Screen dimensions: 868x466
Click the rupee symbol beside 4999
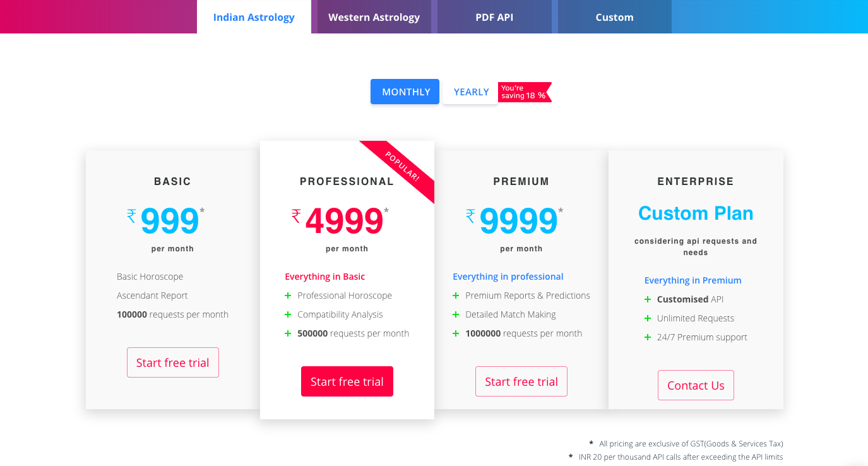[296, 216]
